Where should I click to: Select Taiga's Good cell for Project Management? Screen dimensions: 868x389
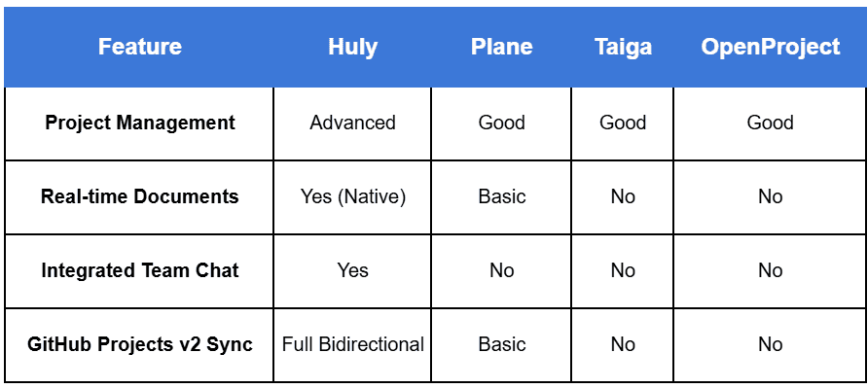623,123
